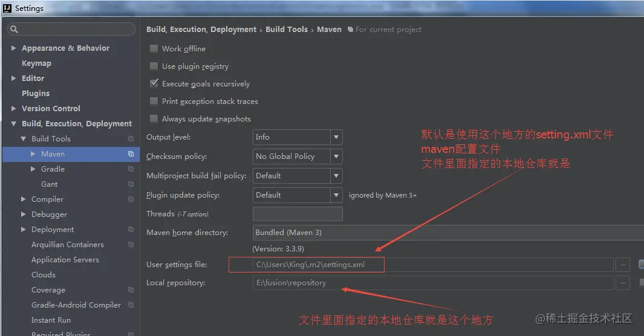
Task: Toggle Always update snapshots checkbox
Action: 154,118
